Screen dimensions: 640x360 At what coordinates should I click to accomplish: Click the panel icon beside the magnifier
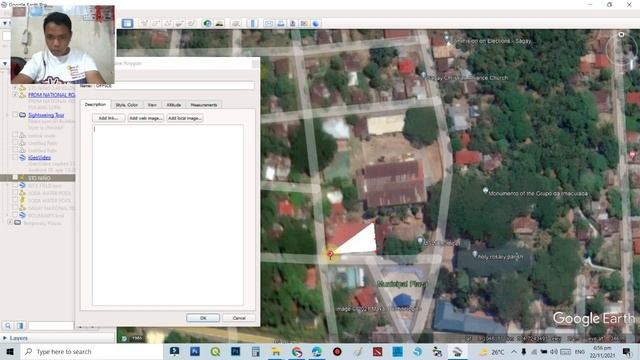pos(20,326)
